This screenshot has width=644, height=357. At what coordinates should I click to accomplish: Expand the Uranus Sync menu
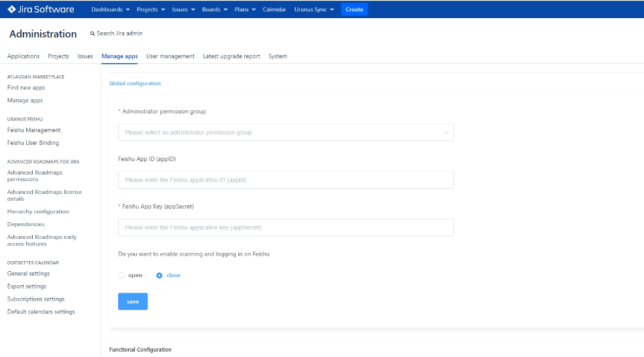[314, 9]
